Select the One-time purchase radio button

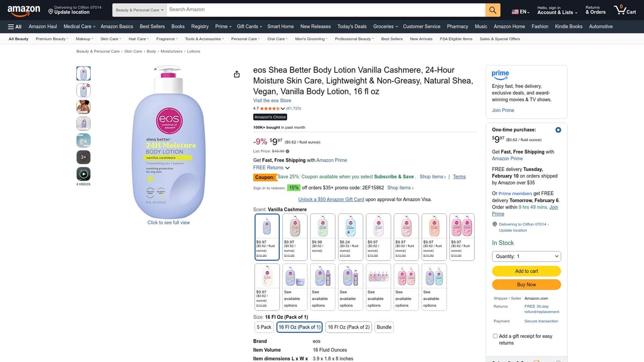click(558, 129)
